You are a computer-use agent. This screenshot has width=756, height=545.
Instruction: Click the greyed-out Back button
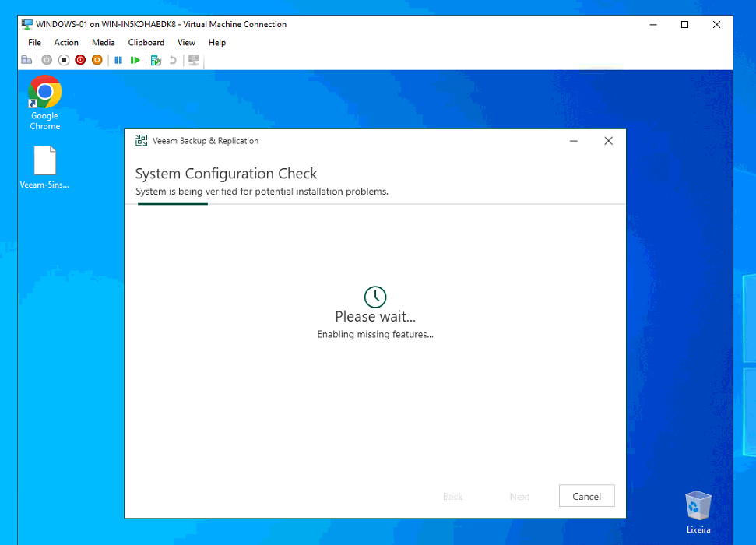452,496
